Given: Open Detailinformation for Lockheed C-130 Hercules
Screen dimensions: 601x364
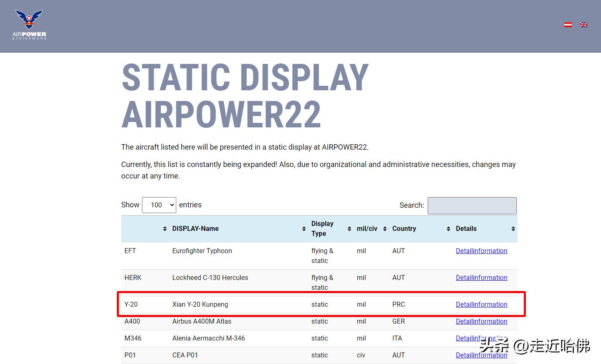Looking at the screenshot, I should 481,277.
